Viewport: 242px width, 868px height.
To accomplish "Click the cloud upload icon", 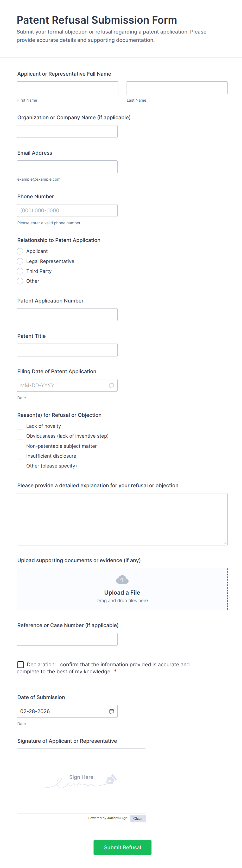I will (x=122, y=580).
